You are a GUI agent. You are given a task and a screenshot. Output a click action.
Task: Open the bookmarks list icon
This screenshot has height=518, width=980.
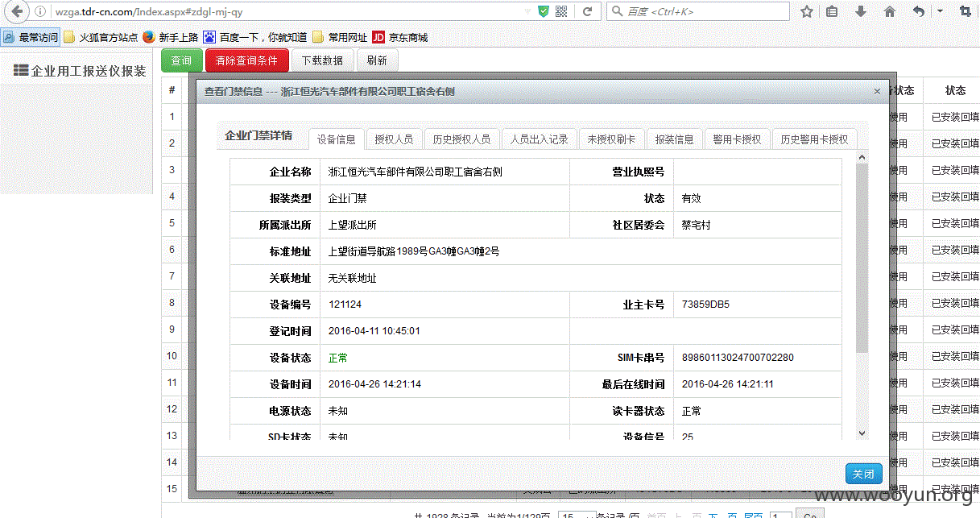coord(832,12)
